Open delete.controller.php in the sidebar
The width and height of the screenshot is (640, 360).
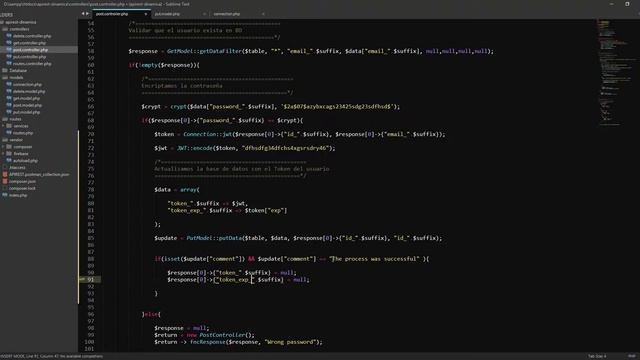coord(32,36)
